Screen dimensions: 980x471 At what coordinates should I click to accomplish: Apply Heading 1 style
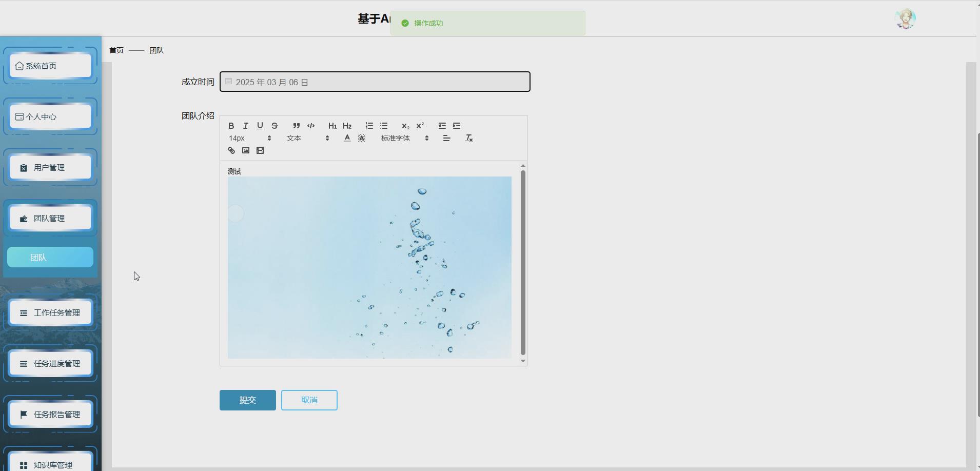click(332, 126)
